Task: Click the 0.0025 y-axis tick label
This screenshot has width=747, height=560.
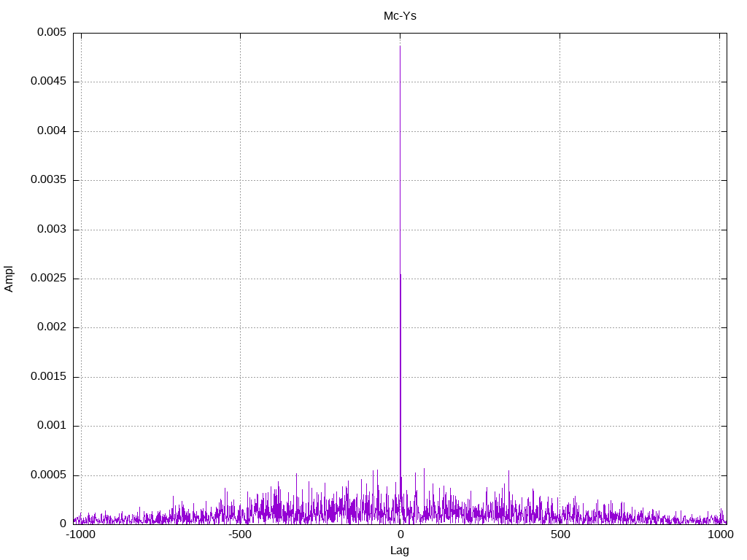Action: (48, 279)
